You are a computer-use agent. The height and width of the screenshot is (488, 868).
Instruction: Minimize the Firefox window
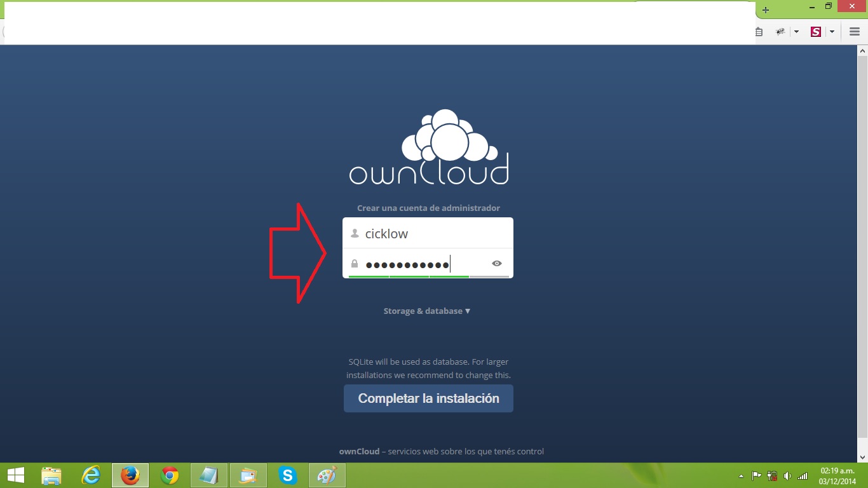(812, 6)
